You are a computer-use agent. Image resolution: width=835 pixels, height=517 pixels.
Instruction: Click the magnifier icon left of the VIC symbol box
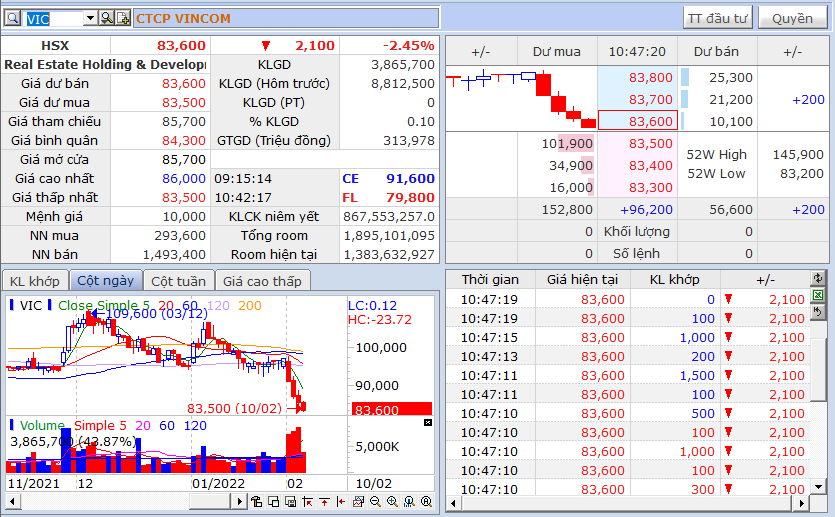12,19
